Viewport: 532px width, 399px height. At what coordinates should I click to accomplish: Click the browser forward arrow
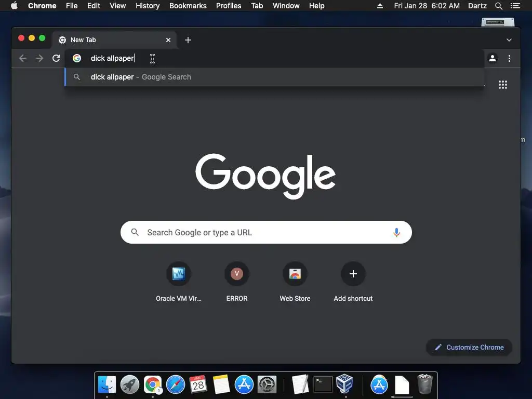pos(39,58)
